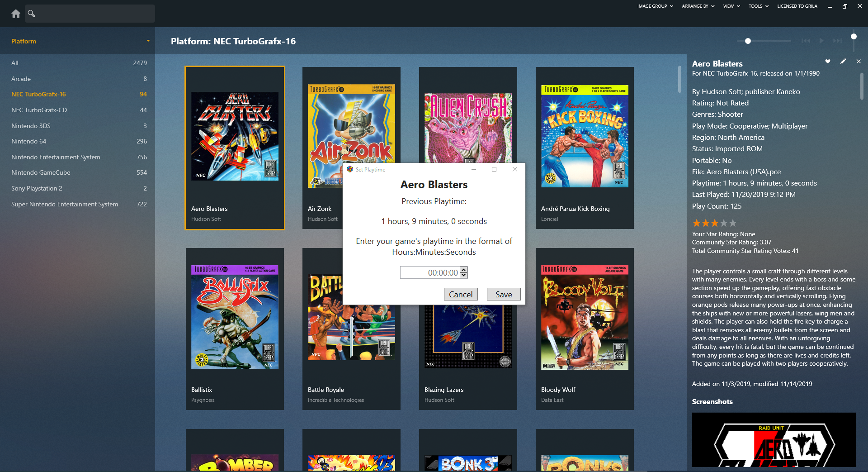Select Nintendo 3DS platform
This screenshot has height=472, width=868.
[x=78, y=126]
